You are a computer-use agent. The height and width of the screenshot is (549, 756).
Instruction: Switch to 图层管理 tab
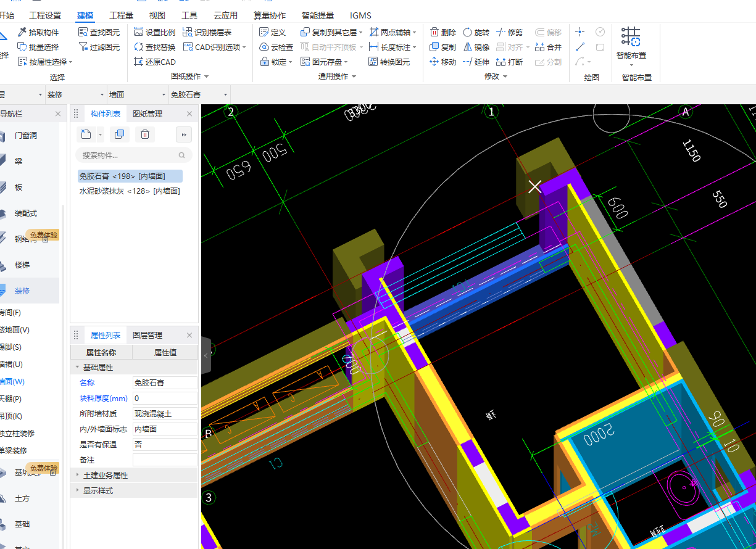147,336
